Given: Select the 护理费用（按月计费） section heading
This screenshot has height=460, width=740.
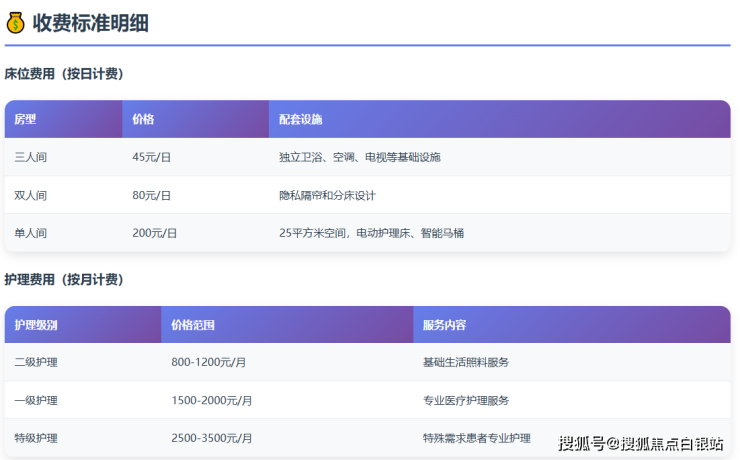Looking at the screenshot, I should point(64,279).
